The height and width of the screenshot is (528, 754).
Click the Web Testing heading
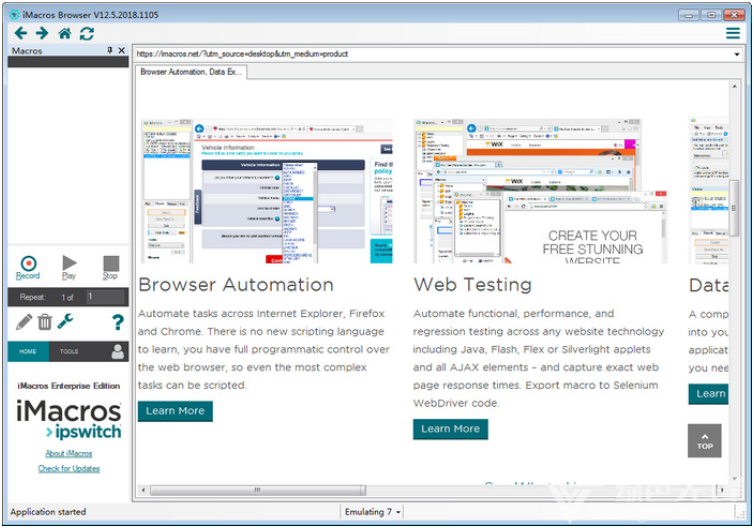472,285
